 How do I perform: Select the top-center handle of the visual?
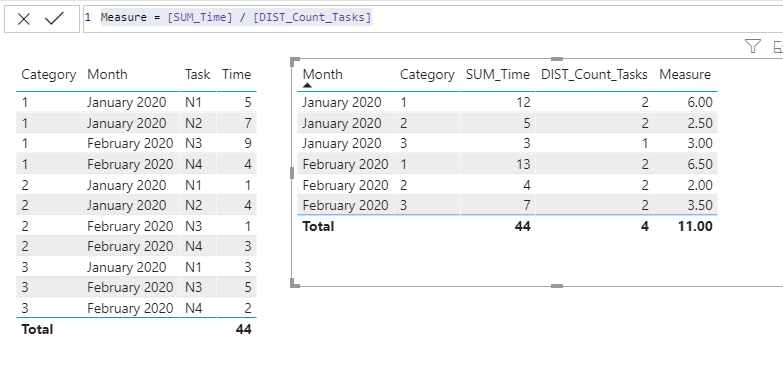pyautogui.click(x=557, y=59)
